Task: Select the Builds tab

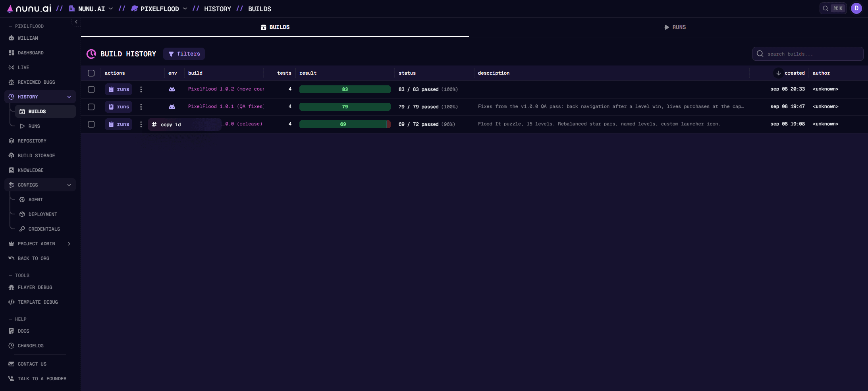Action: (x=275, y=27)
